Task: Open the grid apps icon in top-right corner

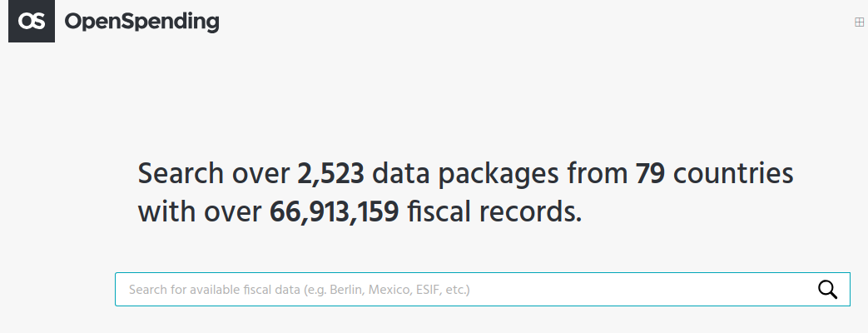Action: coord(859,22)
